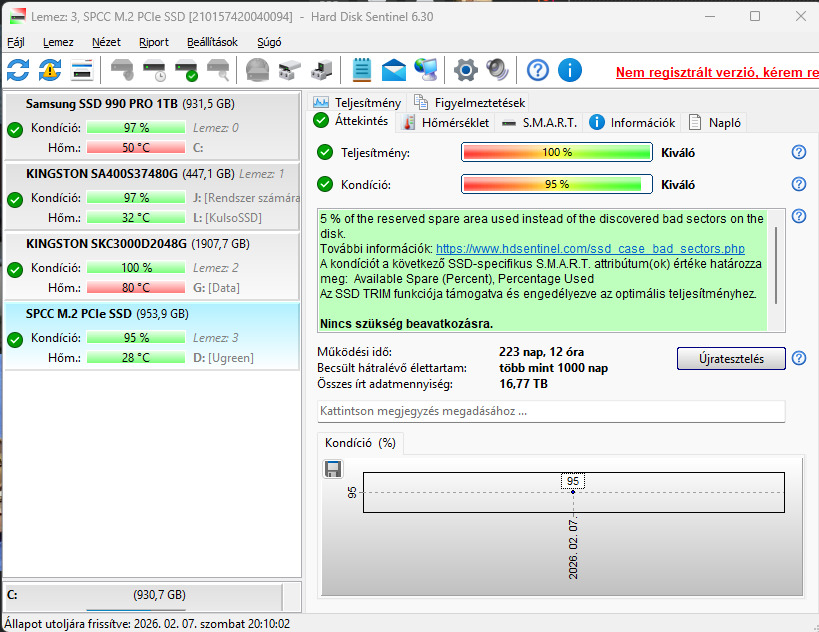Open the S.M.A.R.T. tab
This screenshot has width=819, height=632.
(539, 123)
